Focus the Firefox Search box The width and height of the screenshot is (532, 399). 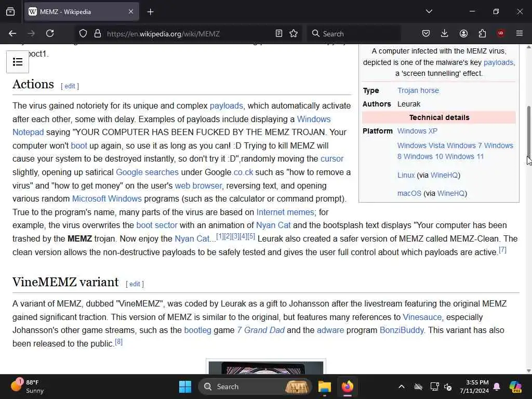click(354, 34)
